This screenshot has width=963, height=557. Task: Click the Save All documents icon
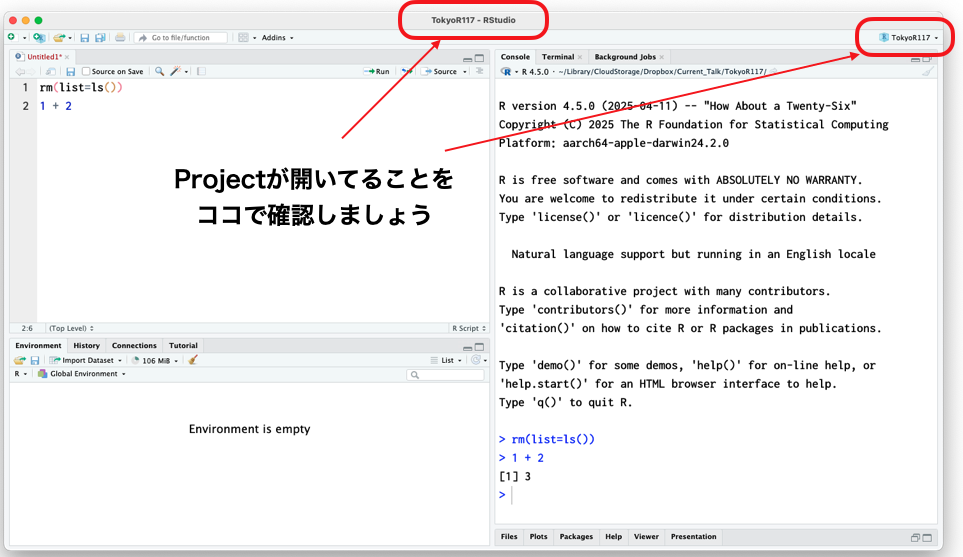(100, 37)
